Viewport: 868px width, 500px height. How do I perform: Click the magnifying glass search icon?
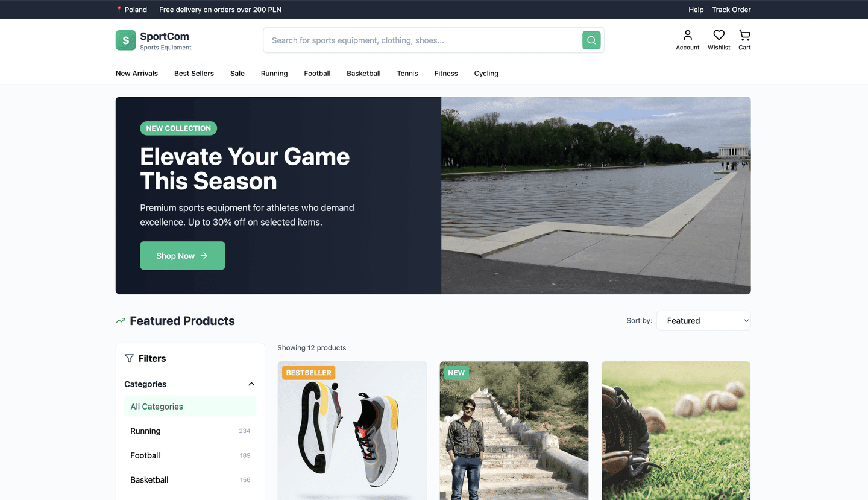click(591, 40)
